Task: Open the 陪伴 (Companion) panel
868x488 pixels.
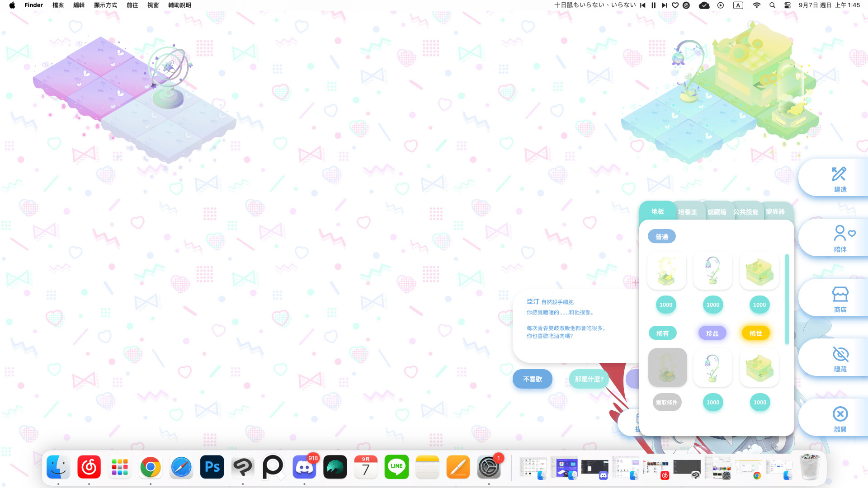Action: [840, 237]
